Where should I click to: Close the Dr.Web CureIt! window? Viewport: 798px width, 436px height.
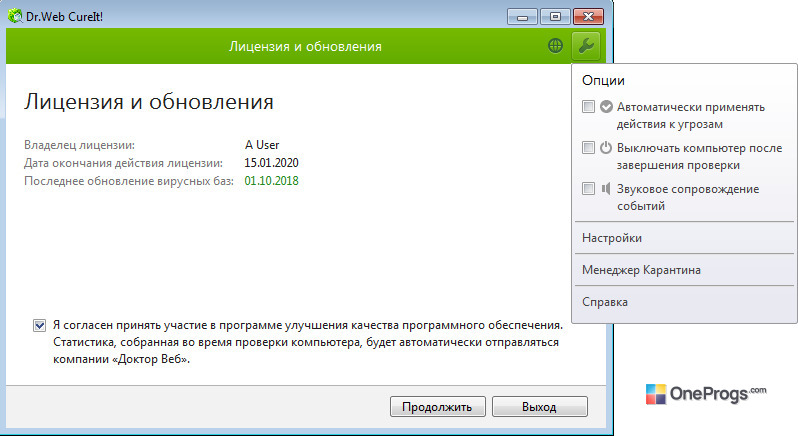coord(588,17)
